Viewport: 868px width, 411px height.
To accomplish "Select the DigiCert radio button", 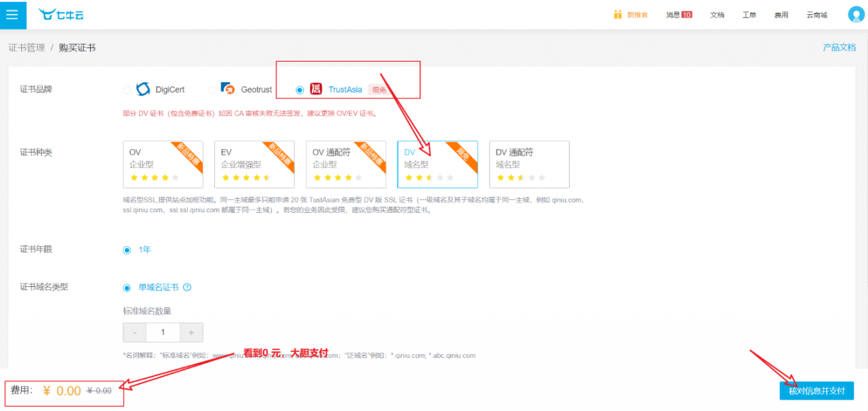I will pos(127,90).
